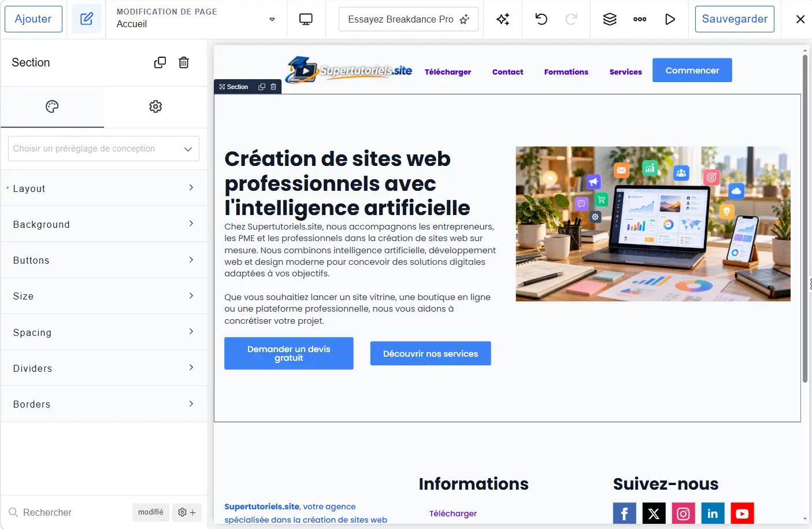The width and height of the screenshot is (812, 529).
Task: Click the YouTube social icon
Action: (743, 513)
